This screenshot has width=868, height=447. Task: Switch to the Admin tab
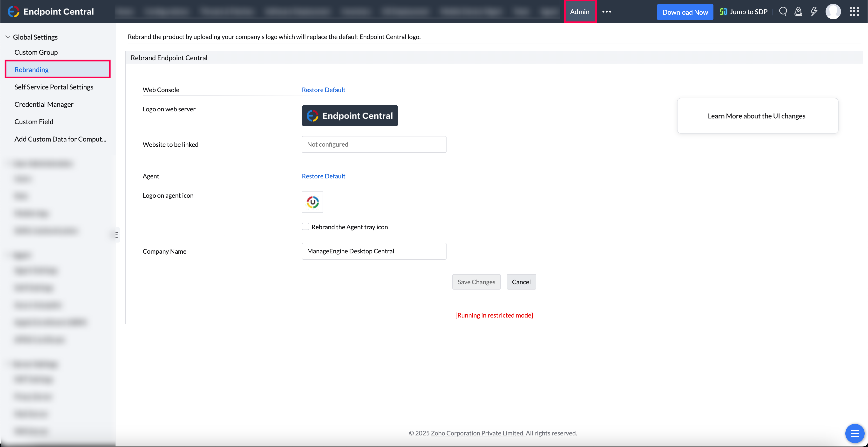580,12
